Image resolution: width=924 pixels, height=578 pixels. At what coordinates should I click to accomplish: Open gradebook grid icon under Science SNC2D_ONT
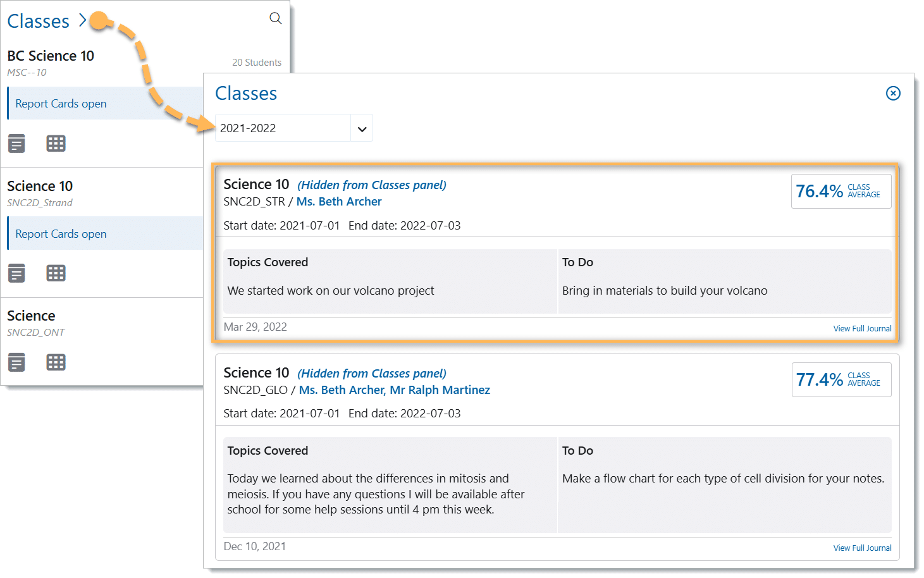pos(56,362)
